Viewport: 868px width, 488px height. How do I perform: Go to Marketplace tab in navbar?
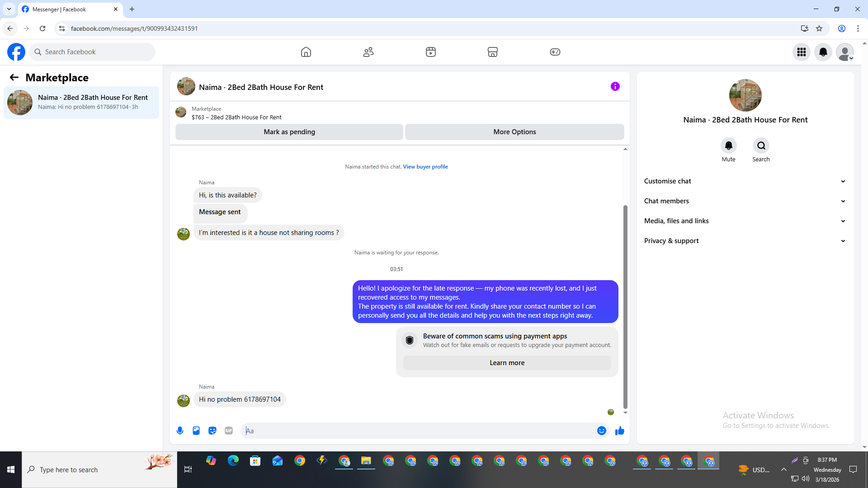pos(493,52)
